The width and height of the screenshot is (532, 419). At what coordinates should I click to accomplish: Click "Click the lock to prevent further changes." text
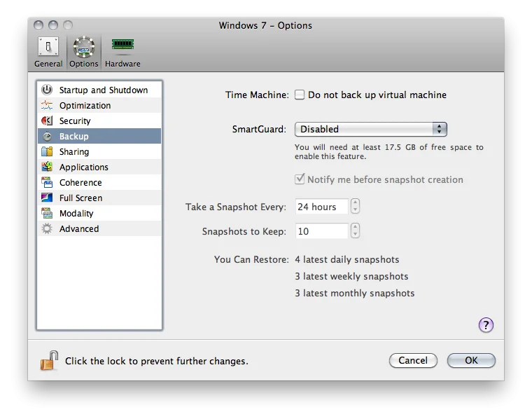tap(157, 361)
